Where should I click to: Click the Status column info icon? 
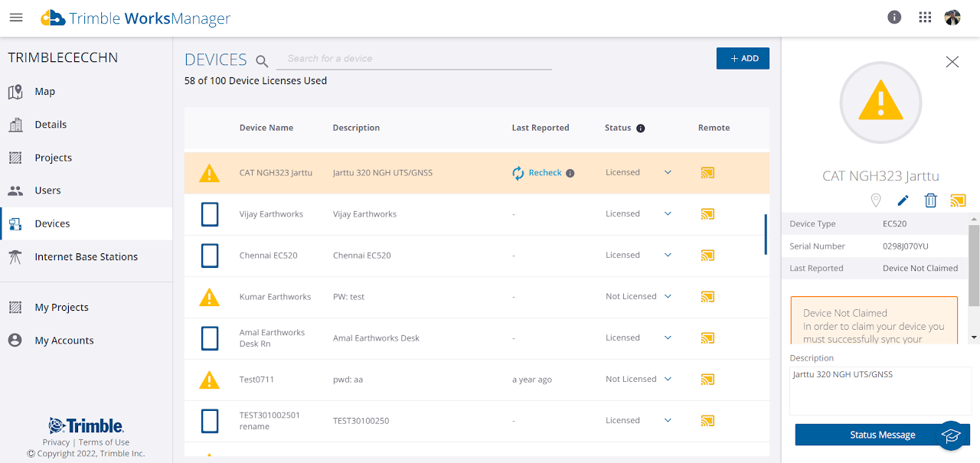coord(641,129)
